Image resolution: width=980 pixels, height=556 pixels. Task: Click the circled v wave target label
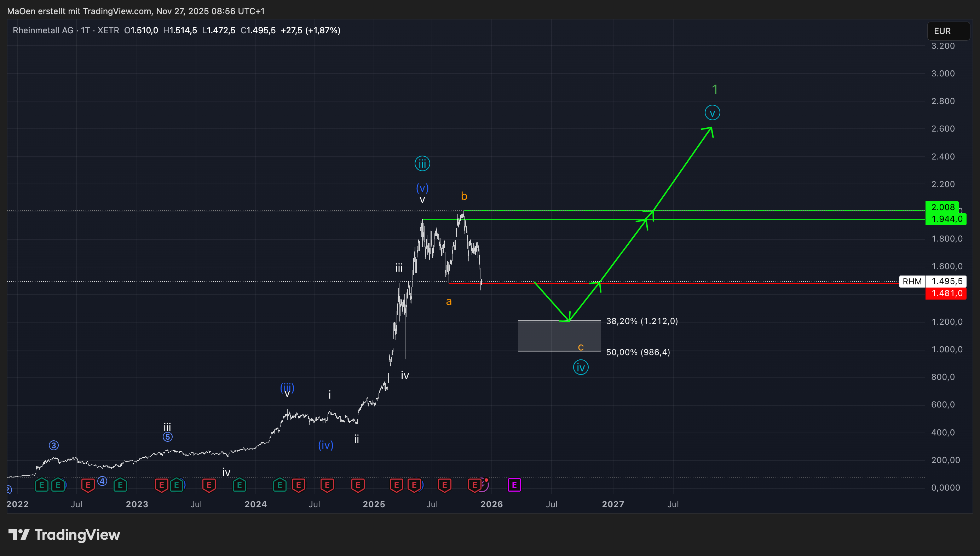pyautogui.click(x=712, y=113)
